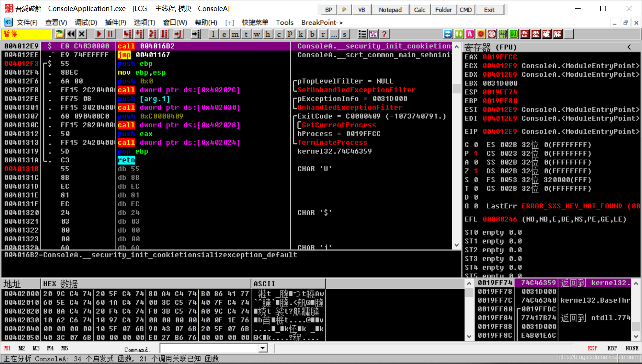Click the hex dump pane scroll-up arrow
This screenshot has width=642, height=364.
[469, 283]
